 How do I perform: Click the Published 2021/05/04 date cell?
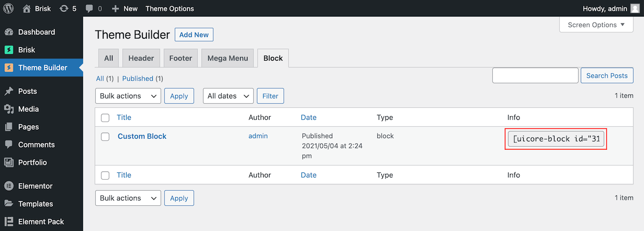pyautogui.click(x=332, y=146)
